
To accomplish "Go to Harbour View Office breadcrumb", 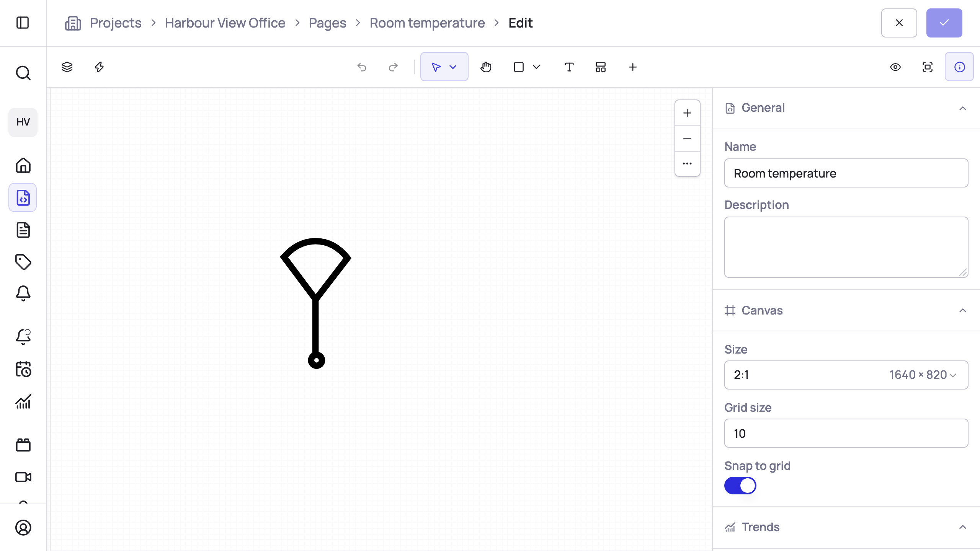I will [x=225, y=23].
